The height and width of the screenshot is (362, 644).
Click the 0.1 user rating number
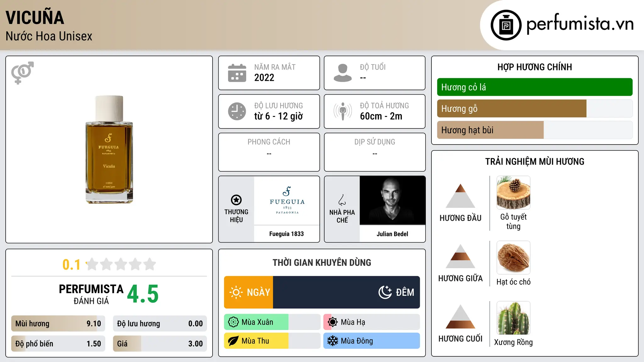[x=71, y=265]
